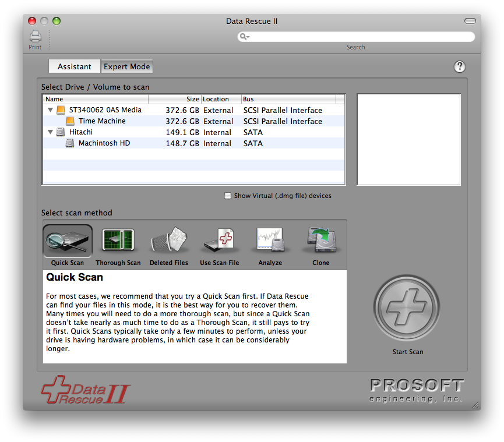The image size is (504, 442).
Task: Click the Hitachi hard disk icon
Action: [61, 132]
